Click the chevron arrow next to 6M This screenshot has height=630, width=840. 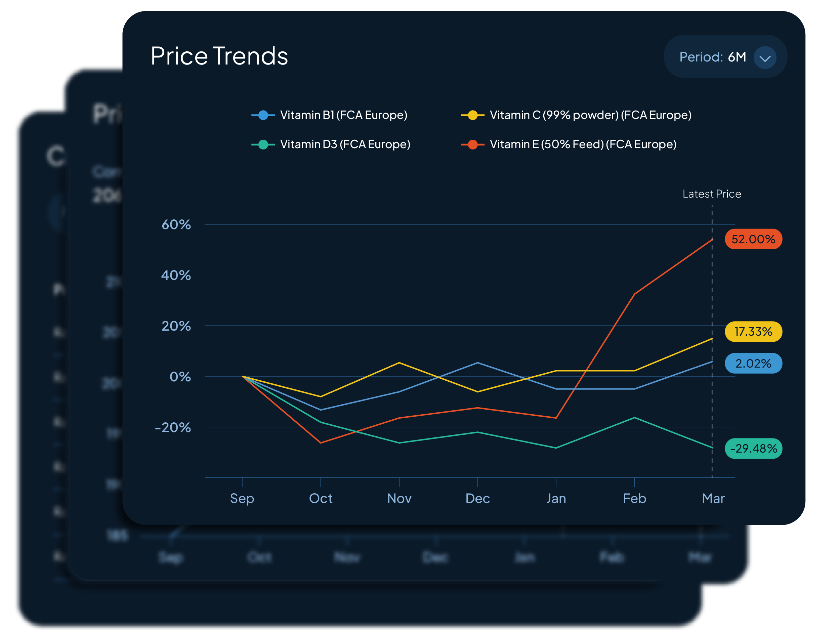[764, 58]
